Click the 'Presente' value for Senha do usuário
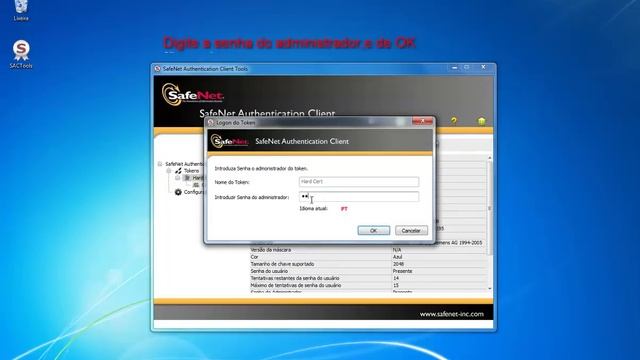The image size is (640, 360). pos(402,271)
